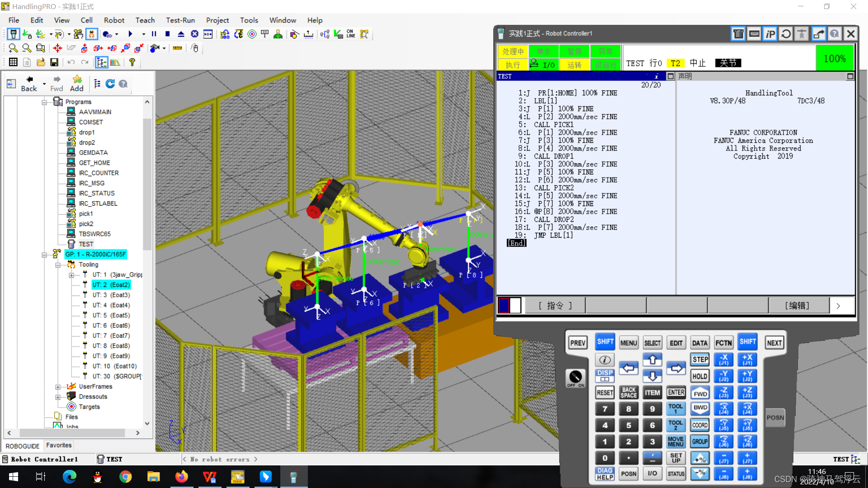Open the Test-Run menu
868x488 pixels.
[180, 20]
